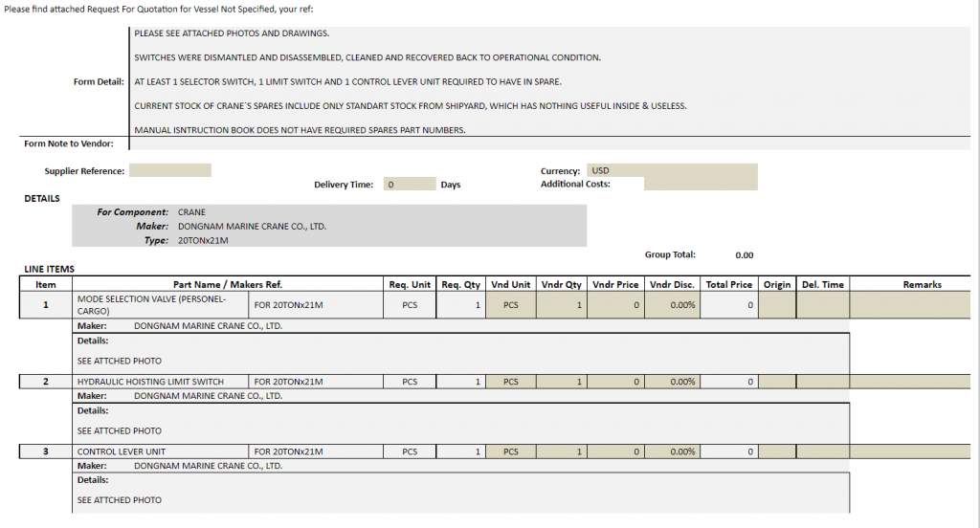This screenshot has height=528, width=980.
Task: Click the Total Price column header
Action: pyautogui.click(x=729, y=284)
